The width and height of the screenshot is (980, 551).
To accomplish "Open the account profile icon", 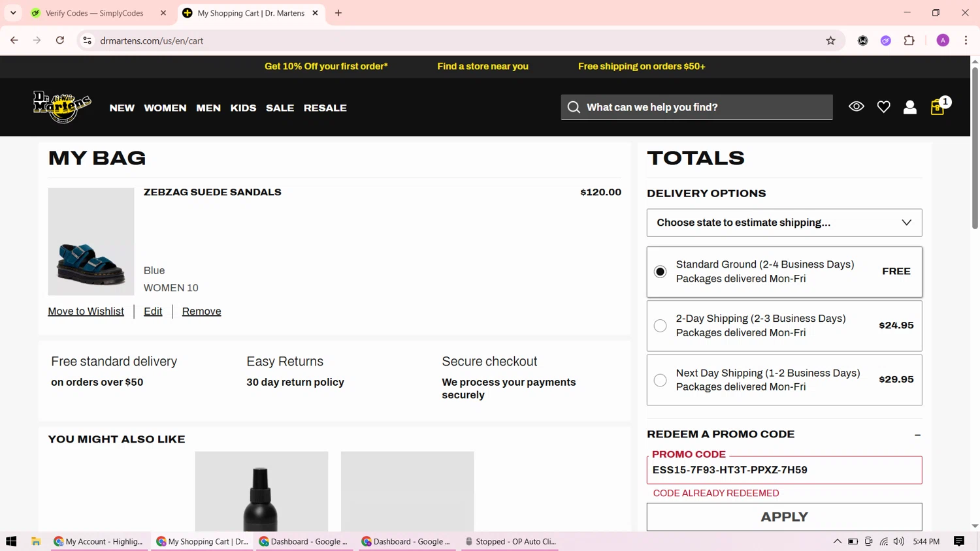I will coord(909,107).
